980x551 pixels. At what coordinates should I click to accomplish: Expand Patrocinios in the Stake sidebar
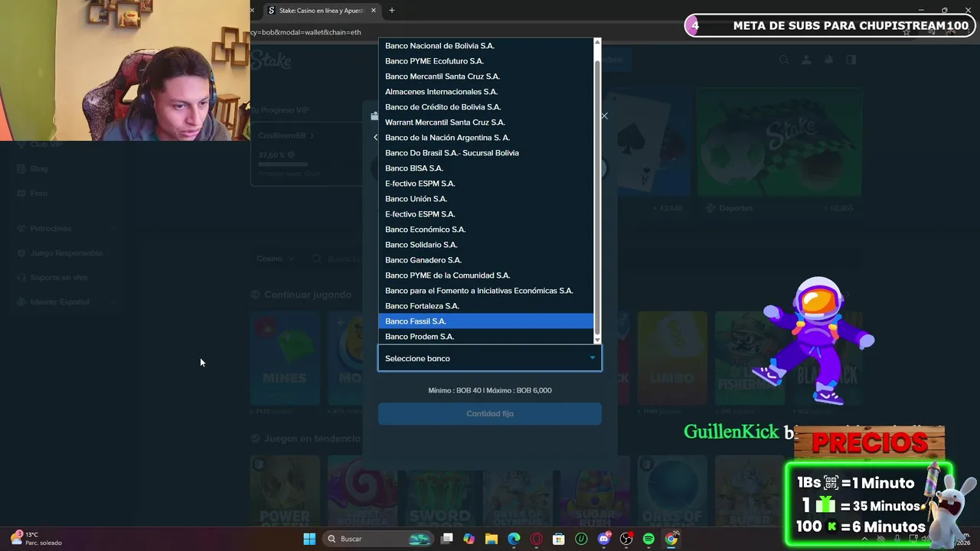pyautogui.click(x=65, y=229)
